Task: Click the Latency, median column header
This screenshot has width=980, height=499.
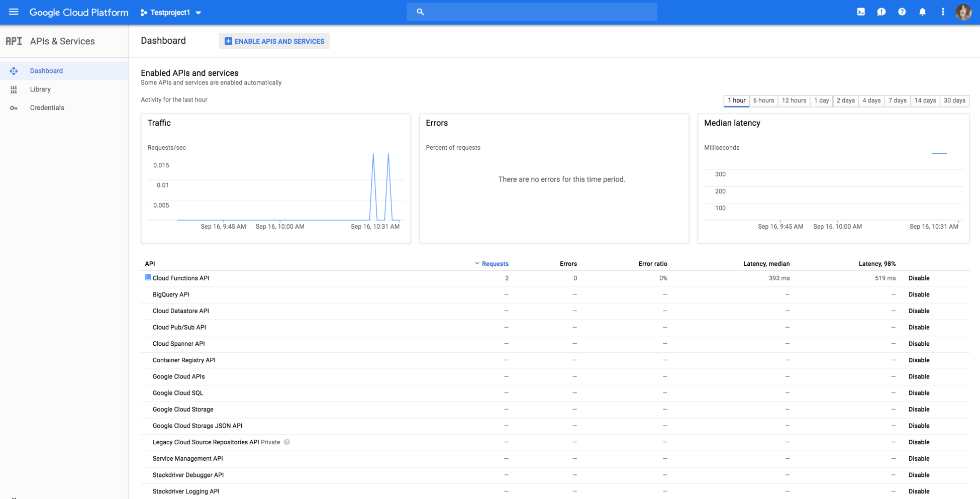Action: click(766, 264)
